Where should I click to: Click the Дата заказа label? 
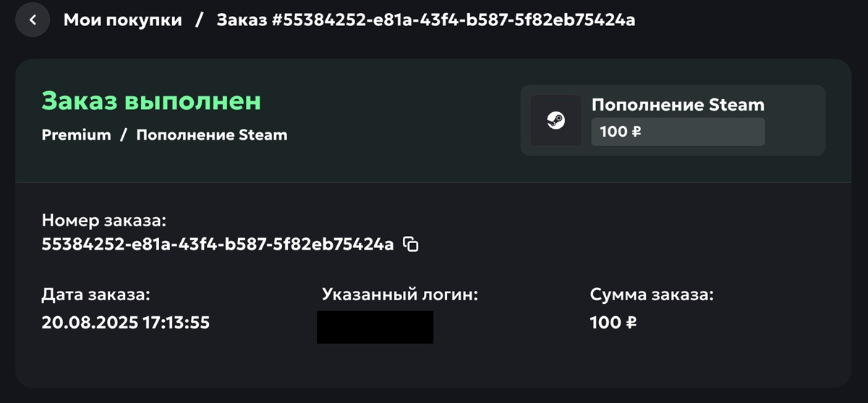pyautogui.click(x=96, y=294)
